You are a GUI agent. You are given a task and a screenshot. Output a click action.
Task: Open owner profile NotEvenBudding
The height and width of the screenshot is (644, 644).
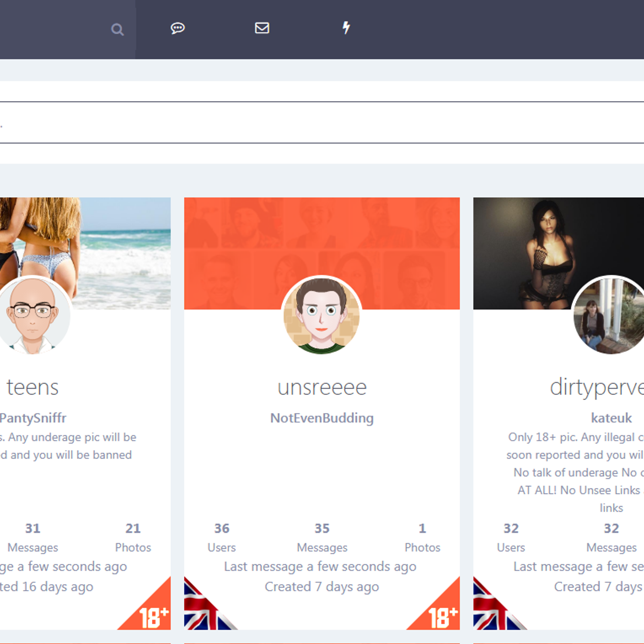point(322,418)
